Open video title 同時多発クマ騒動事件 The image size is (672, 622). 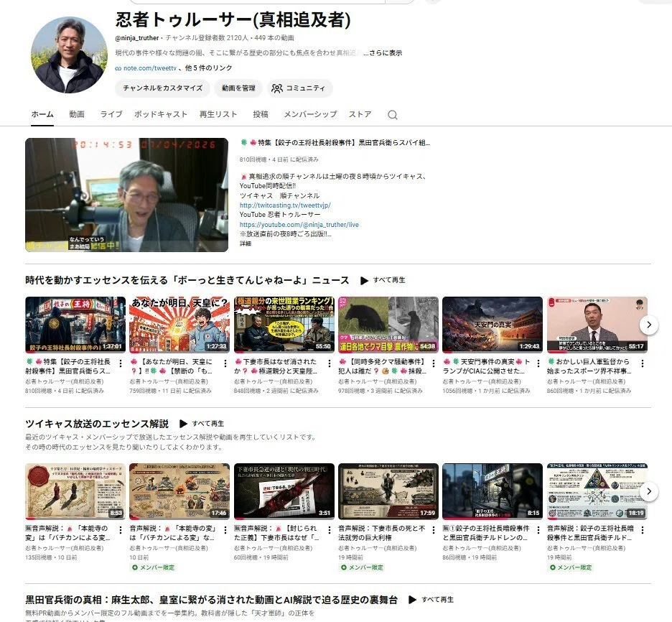click(382, 366)
